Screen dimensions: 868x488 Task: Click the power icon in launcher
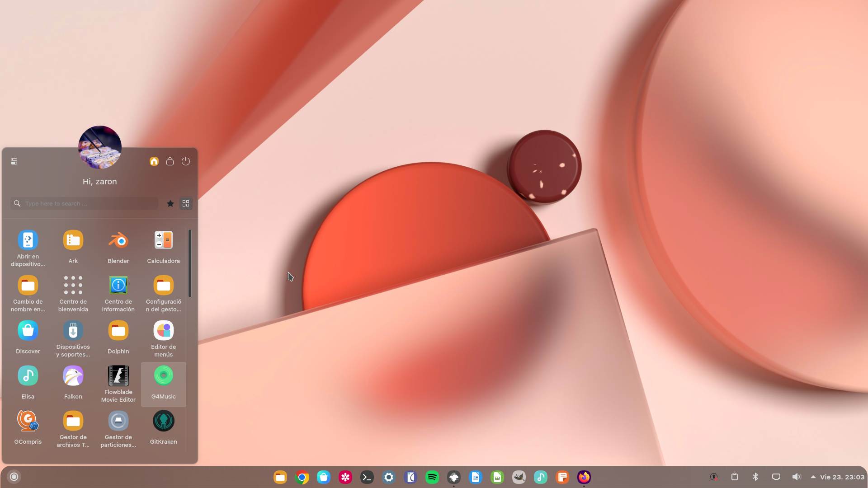(x=186, y=161)
